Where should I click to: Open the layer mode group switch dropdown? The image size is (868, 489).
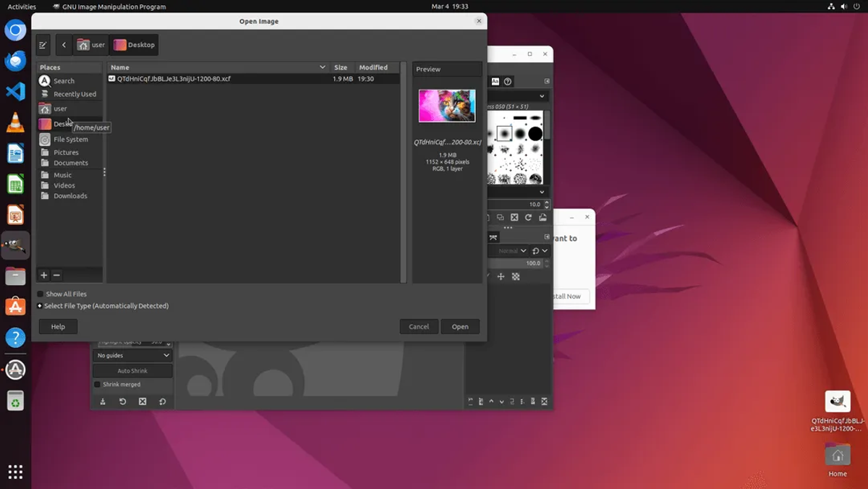540,251
